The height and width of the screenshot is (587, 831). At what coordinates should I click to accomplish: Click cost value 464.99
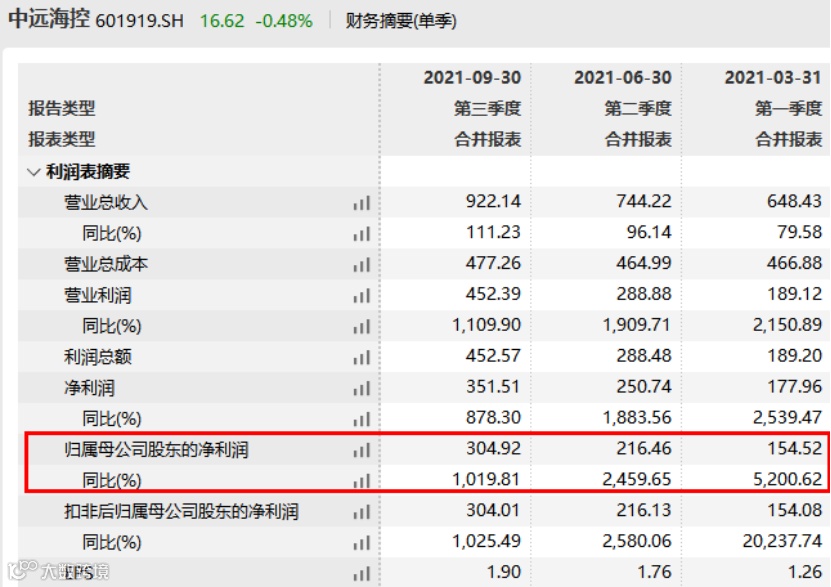click(644, 263)
